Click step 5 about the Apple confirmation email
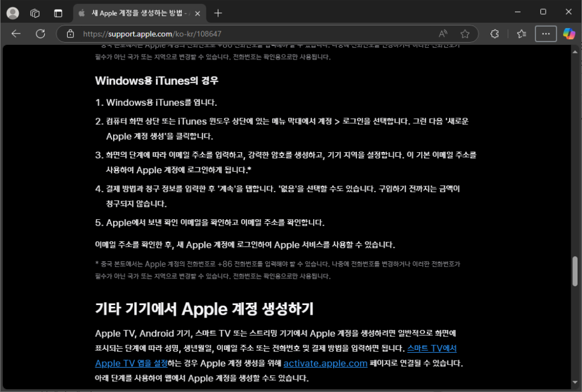 coord(210,223)
